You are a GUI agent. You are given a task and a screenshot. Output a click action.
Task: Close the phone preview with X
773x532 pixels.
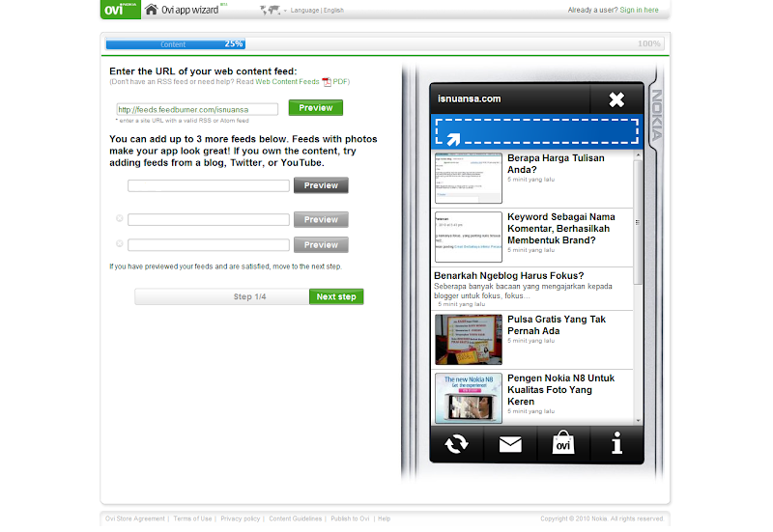(x=616, y=99)
